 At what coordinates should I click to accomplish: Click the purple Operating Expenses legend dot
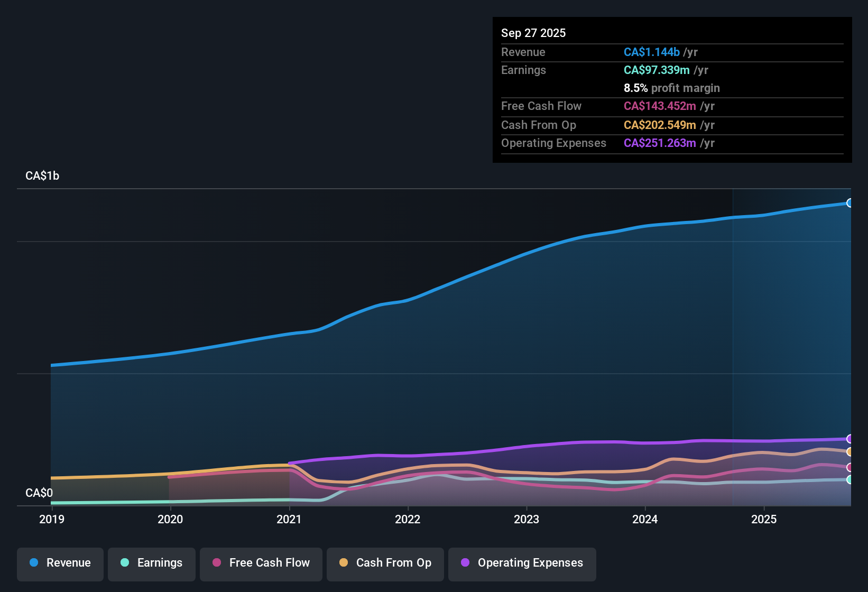pos(465,563)
